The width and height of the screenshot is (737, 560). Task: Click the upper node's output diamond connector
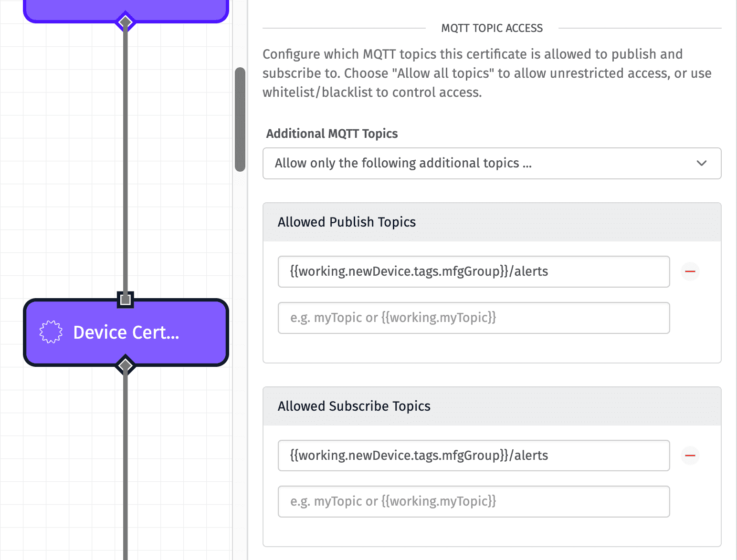pos(125,22)
